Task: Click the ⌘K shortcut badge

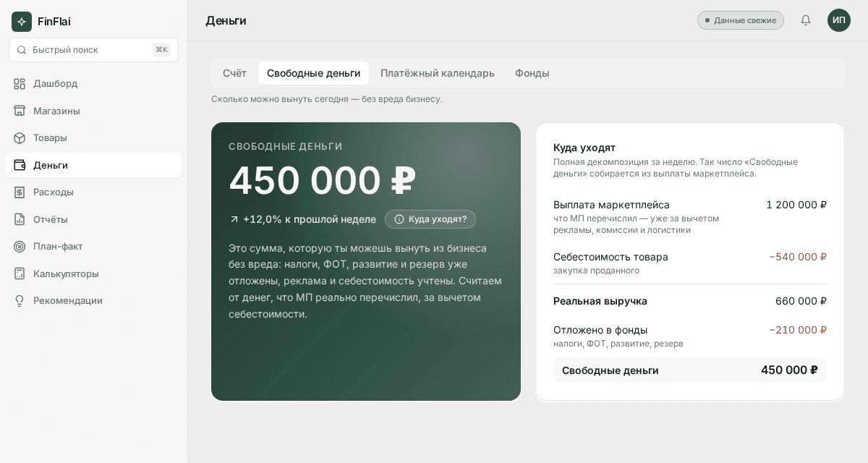Action: tap(161, 50)
